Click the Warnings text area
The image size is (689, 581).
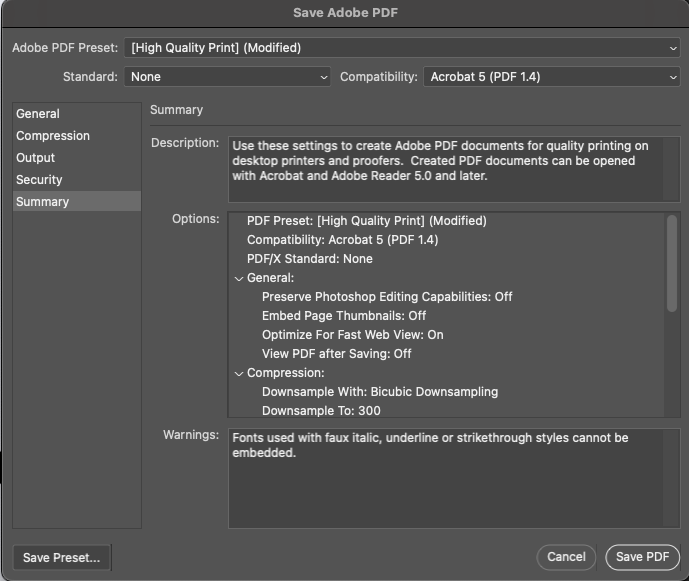[x=453, y=477]
